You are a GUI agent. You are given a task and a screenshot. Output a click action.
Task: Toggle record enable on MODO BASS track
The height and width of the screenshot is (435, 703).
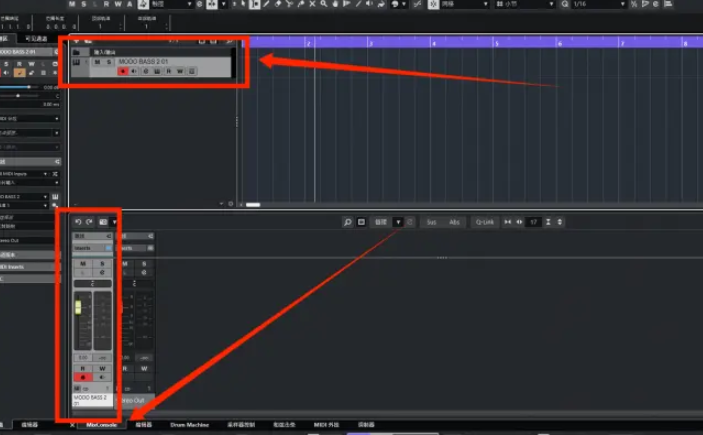[122, 71]
